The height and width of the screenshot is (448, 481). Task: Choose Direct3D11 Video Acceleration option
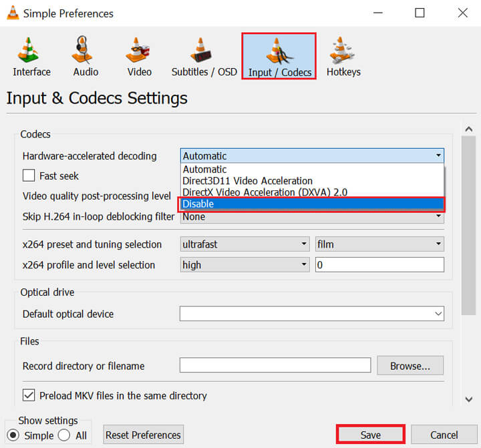312,181
